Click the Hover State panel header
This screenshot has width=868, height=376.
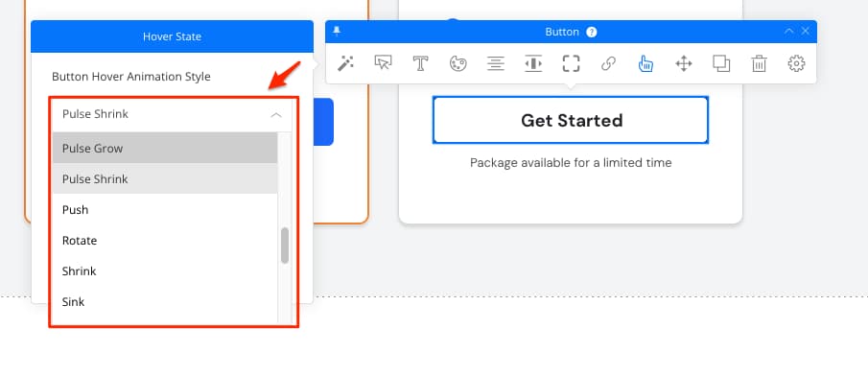[x=172, y=36]
